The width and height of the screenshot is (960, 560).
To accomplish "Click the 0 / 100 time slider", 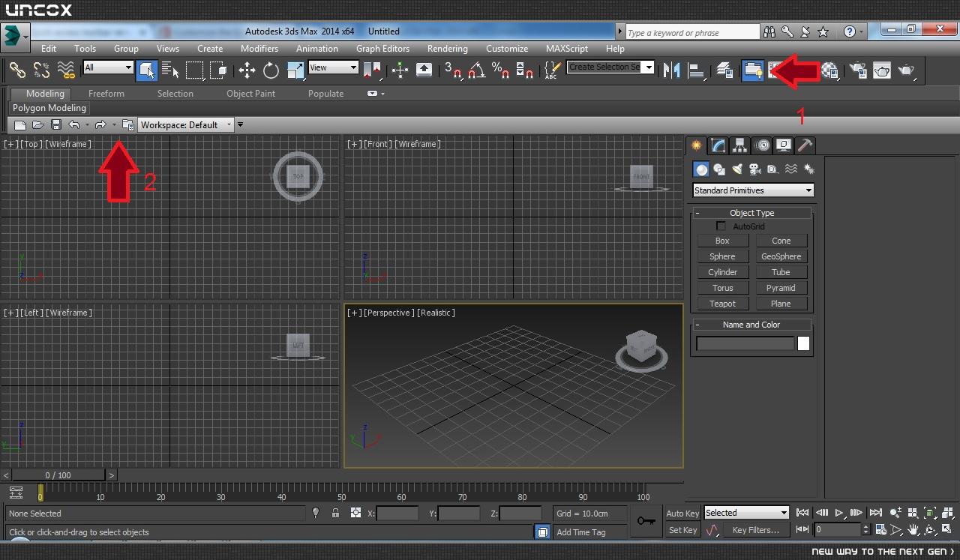I will (58, 475).
